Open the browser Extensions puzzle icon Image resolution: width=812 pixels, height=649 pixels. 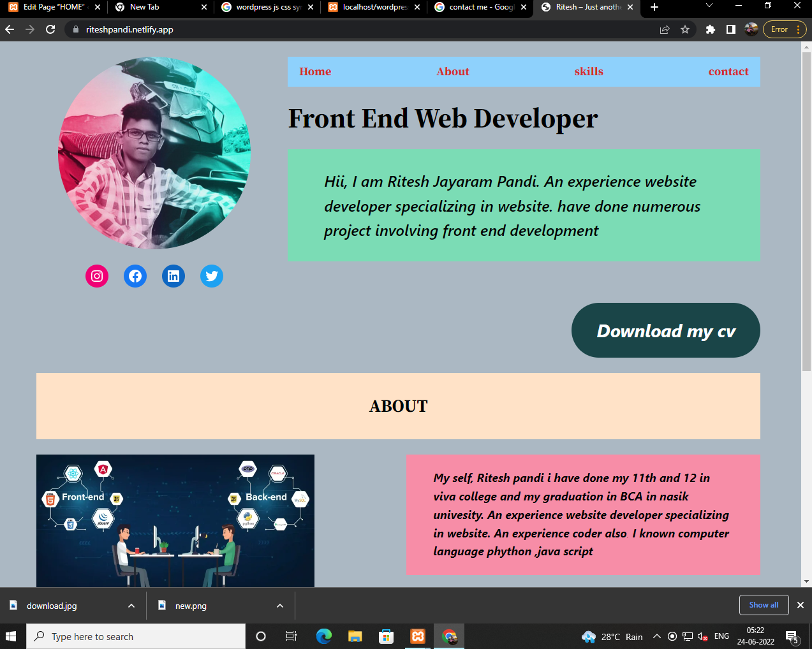(711, 29)
